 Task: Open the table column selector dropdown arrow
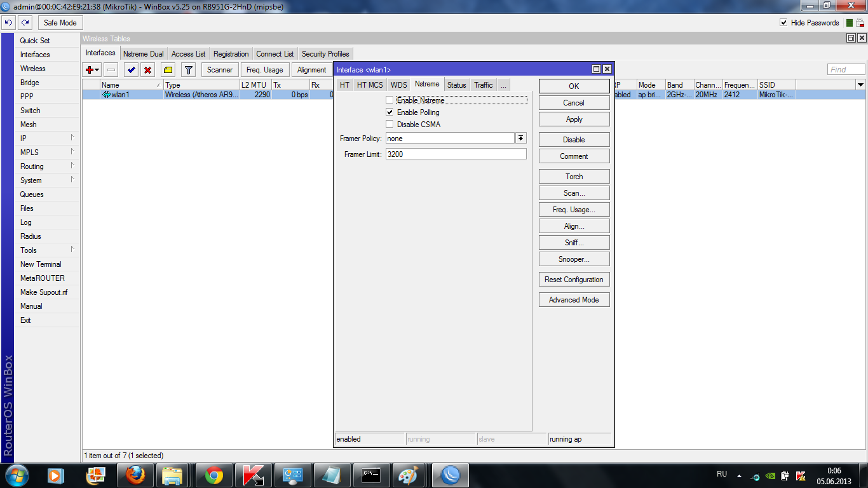(861, 85)
